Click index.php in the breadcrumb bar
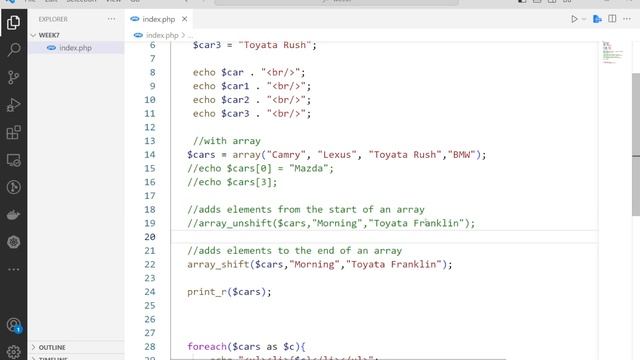The width and height of the screenshot is (640, 360). (x=162, y=35)
